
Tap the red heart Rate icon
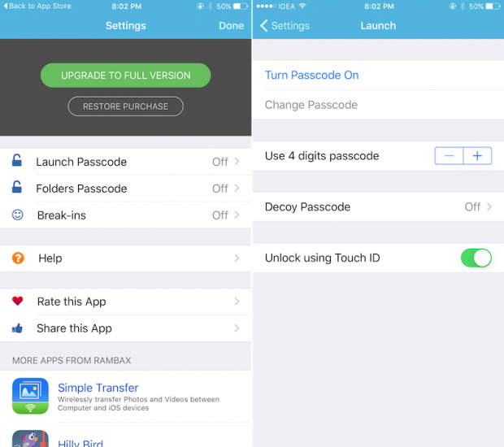[18, 301]
